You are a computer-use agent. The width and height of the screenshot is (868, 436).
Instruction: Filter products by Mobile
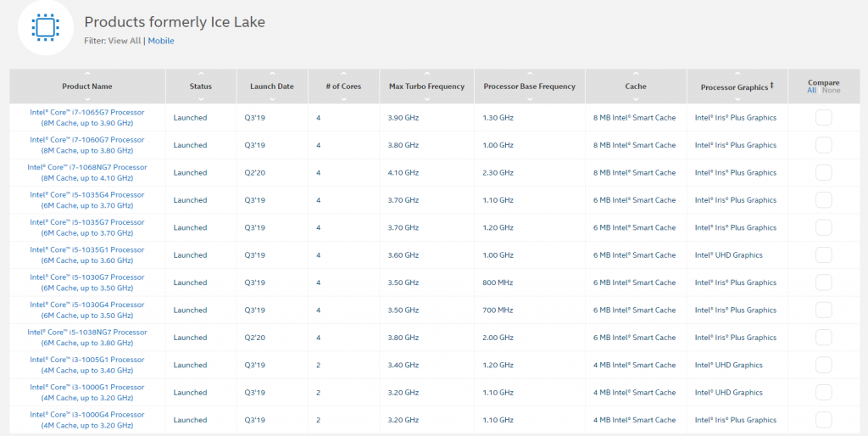[161, 41]
